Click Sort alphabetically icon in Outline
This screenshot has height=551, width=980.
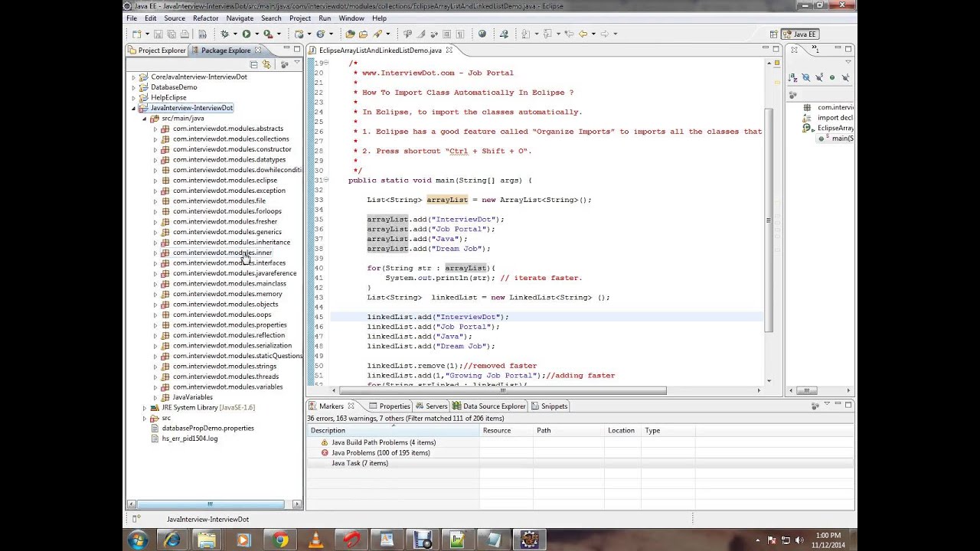pyautogui.click(x=793, y=77)
